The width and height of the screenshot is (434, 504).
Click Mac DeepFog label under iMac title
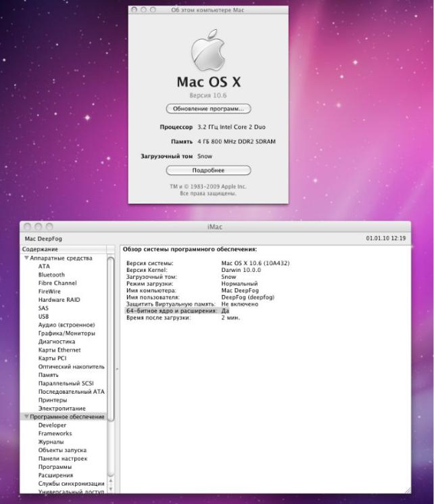(x=43, y=239)
